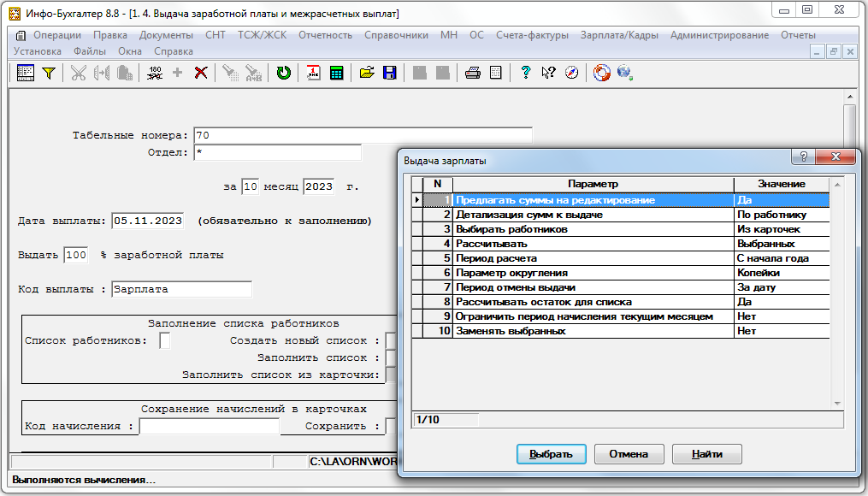
Task: Click the print preview page icon
Action: tap(496, 73)
